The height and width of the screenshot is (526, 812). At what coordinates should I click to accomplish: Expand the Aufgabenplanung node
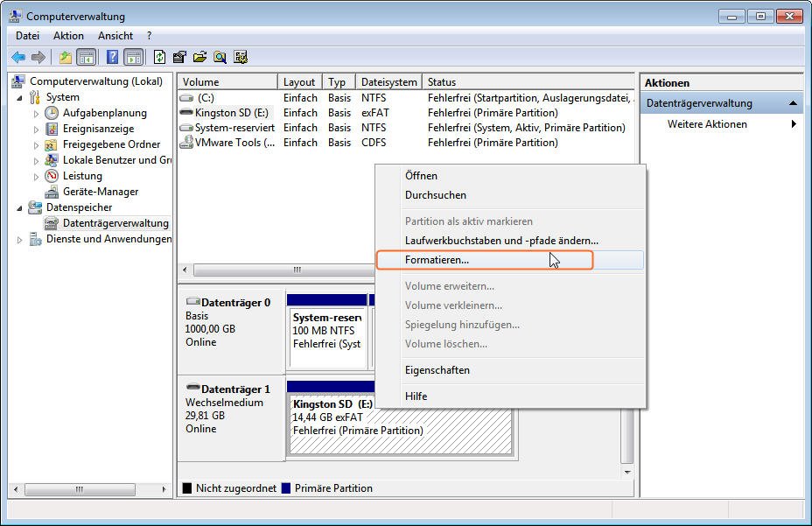pos(36,114)
